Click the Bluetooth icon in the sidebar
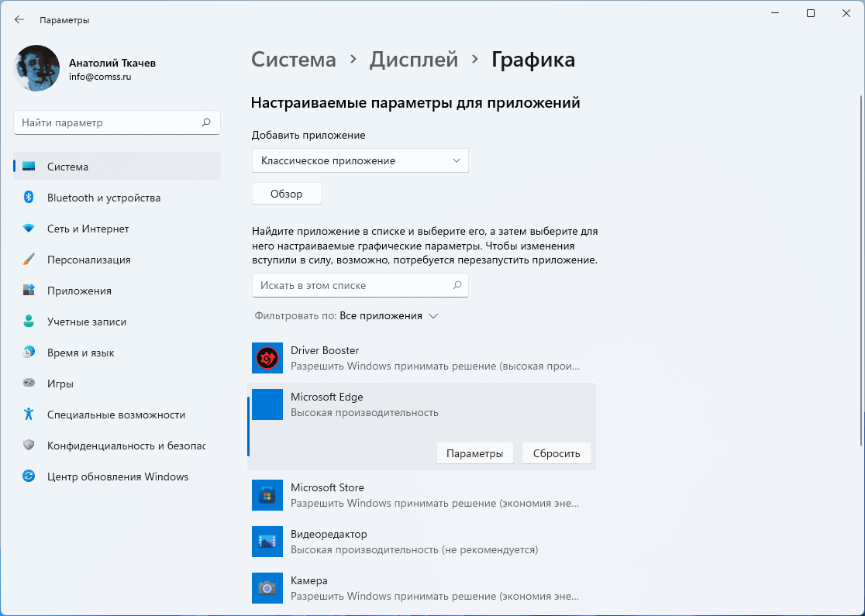The image size is (865, 616). click(x=29, y=198)
